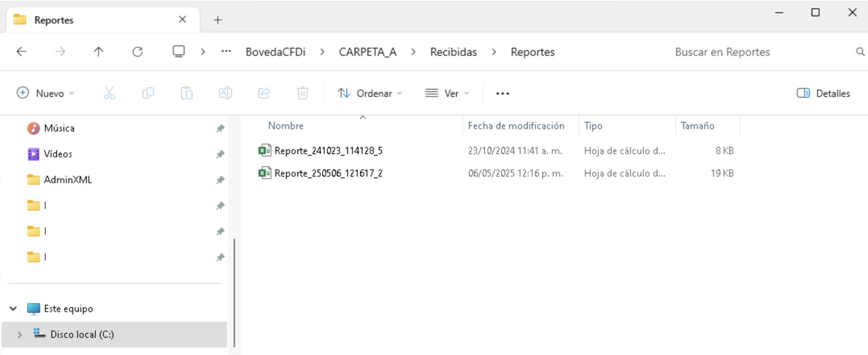The image size is (868, 355).
Task: Open the Nuevo button menu
Action: click(46, 93)
